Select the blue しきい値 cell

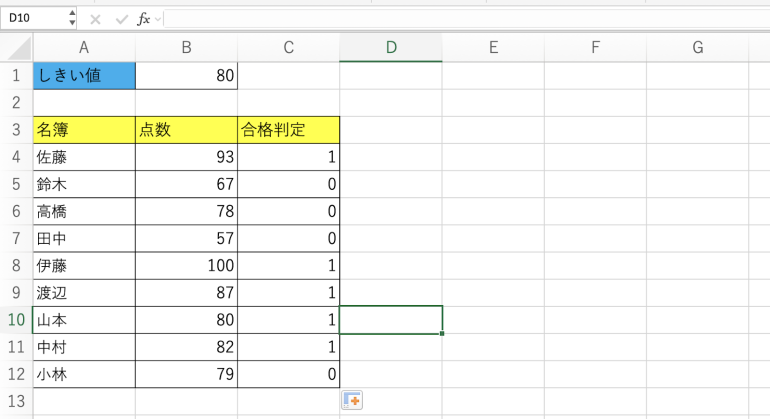[x=84, y=76]
